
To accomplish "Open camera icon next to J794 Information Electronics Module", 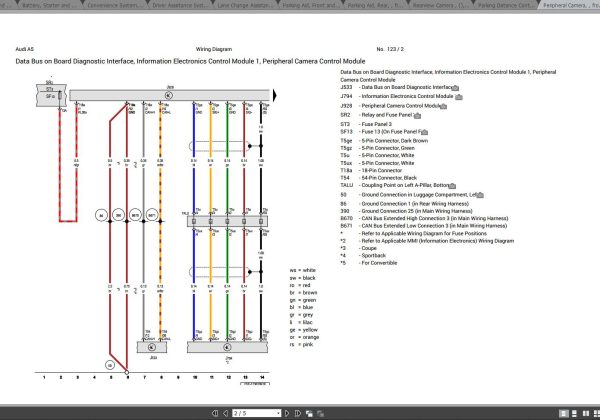I will coord(459,97).
